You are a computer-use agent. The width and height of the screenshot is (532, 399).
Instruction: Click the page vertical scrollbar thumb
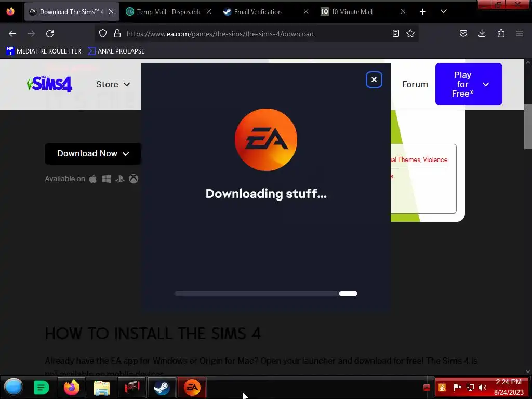pyautogui.click(x=528, y=127)
